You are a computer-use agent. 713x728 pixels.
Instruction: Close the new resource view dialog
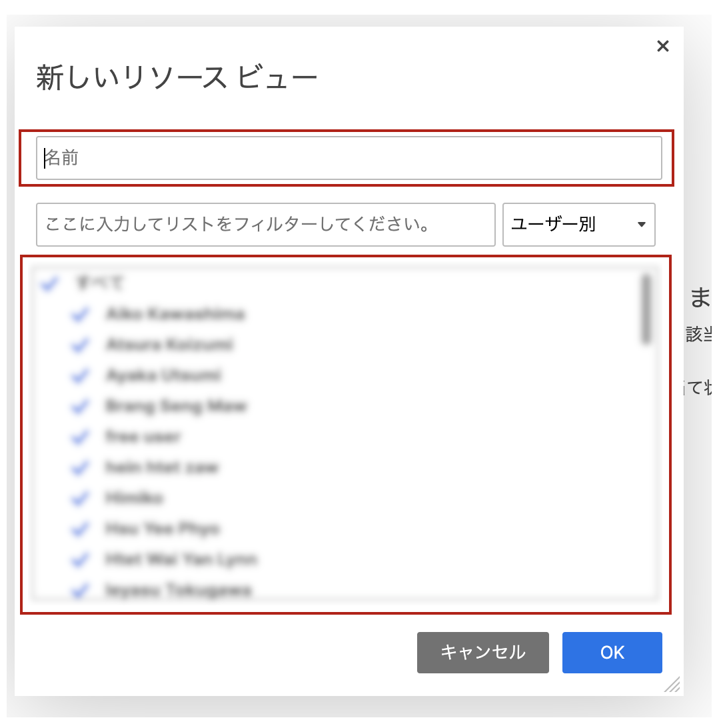pos(663,46)
